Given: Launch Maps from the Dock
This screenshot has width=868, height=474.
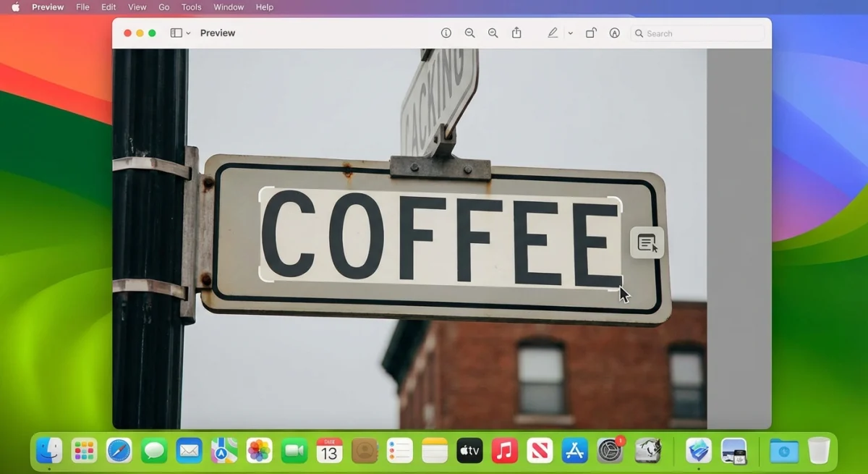Looking at the screenshot, I should (x=224, y=451).
